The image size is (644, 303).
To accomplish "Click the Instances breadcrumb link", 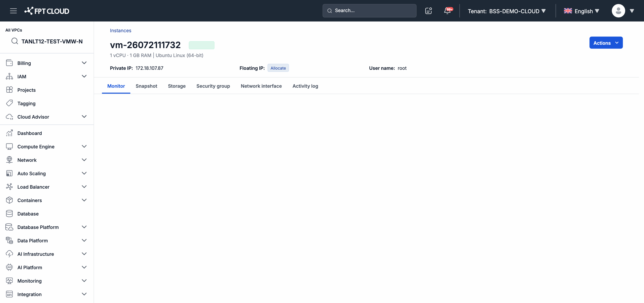I will coord(121,30).
